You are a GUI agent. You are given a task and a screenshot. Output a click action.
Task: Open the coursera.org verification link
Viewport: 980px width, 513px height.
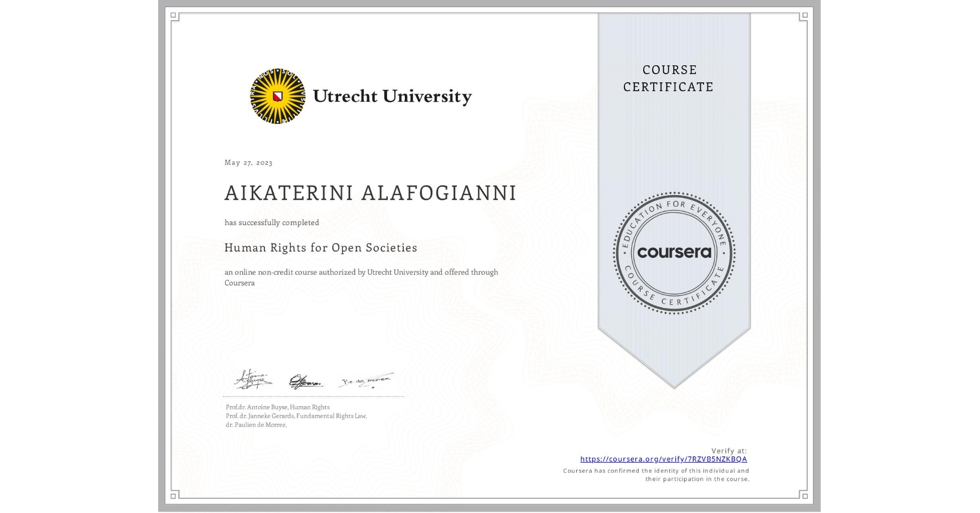coord(663,459)
